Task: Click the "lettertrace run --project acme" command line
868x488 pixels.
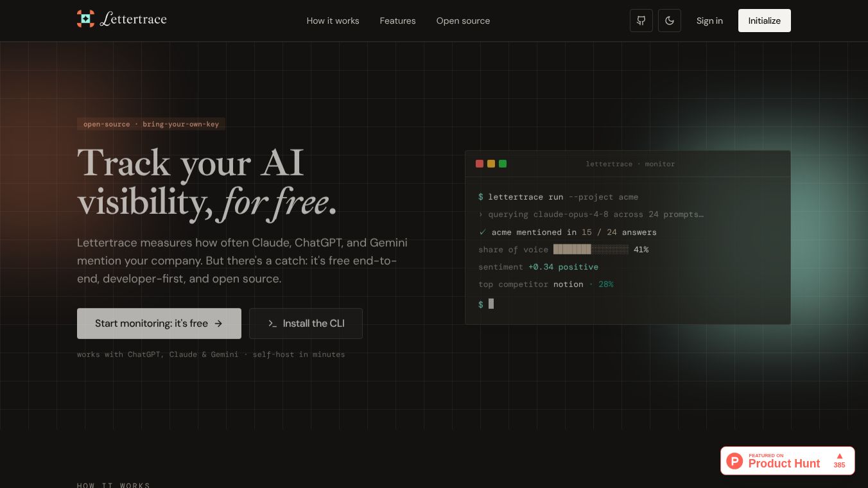Action: (558, 197)
